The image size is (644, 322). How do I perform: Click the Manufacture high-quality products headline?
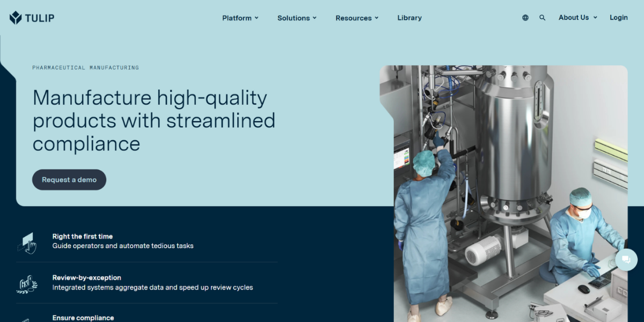tap(154, 121)
